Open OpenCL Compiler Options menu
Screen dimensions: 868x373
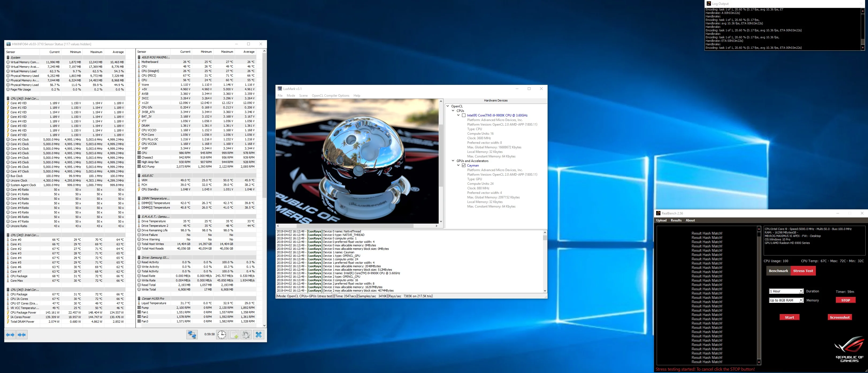tap(331, 95)
